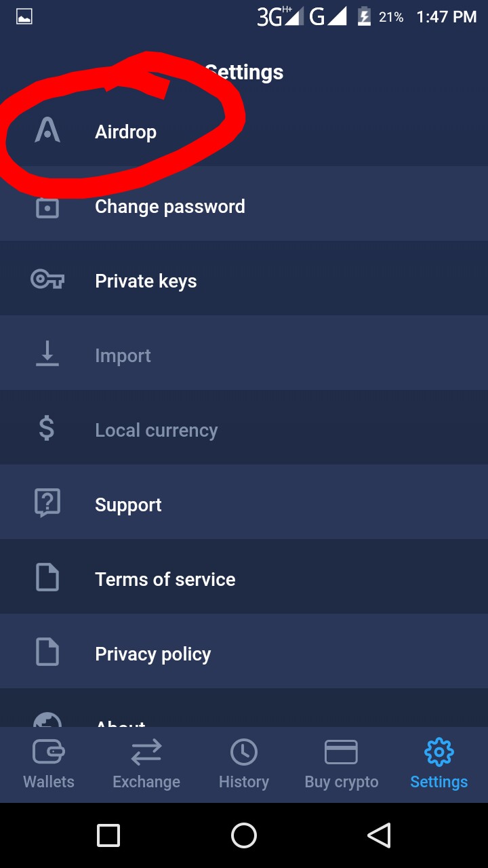
Task: Open the History tab
Action: pyautogui.click(x=244, y=764)
